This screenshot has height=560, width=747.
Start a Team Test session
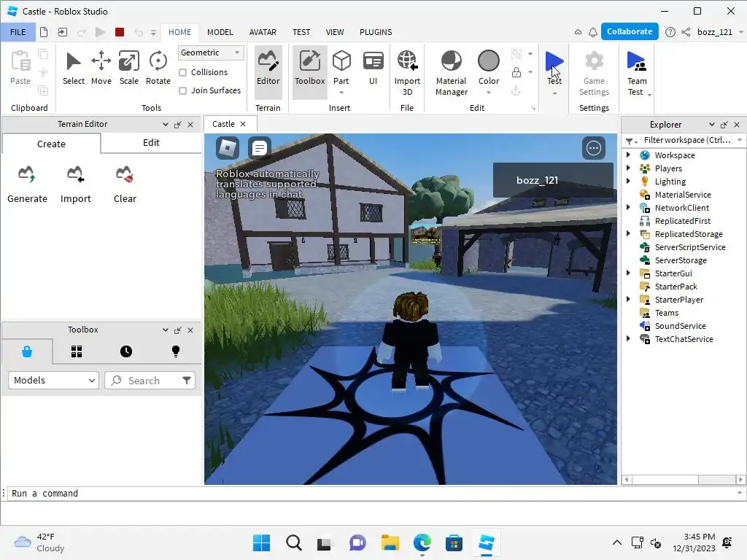pyautogui.click(x=637, y=73)
